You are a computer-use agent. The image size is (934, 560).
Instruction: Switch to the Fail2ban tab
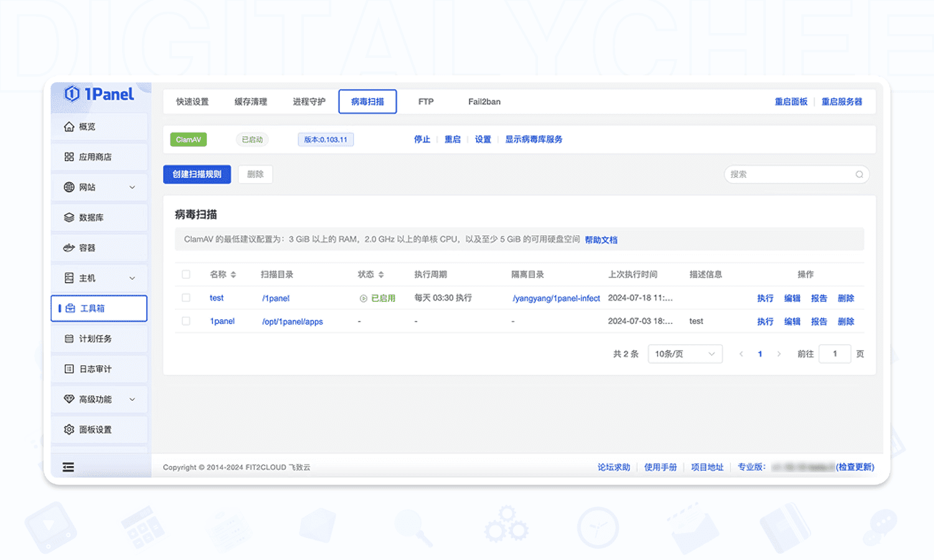(x=484, y=102)
